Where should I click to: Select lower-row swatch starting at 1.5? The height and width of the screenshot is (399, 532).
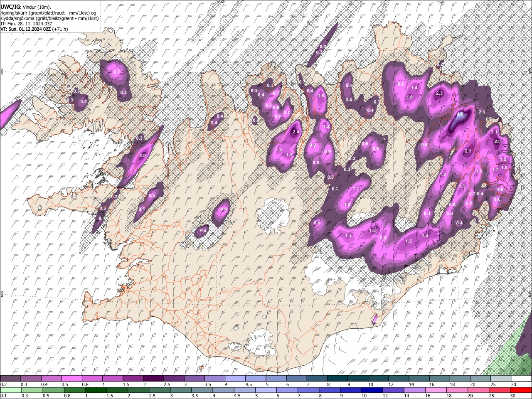coord(117,390)
